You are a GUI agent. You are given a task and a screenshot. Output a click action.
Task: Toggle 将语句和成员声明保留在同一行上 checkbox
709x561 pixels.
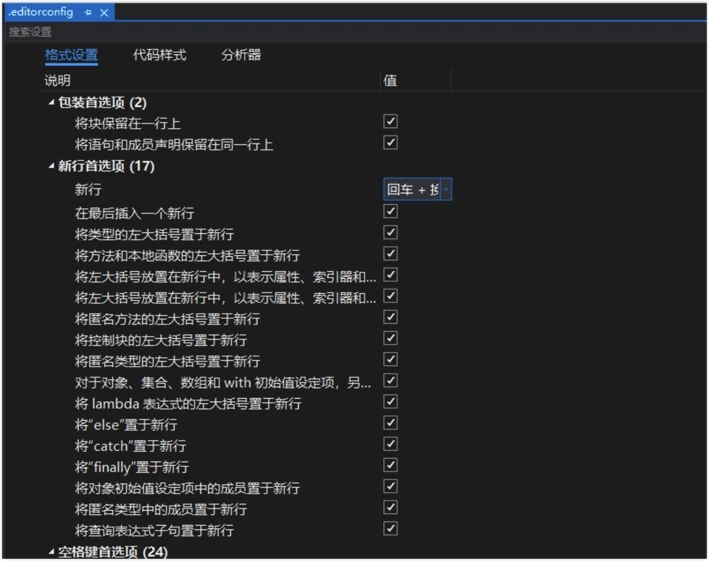390,143
